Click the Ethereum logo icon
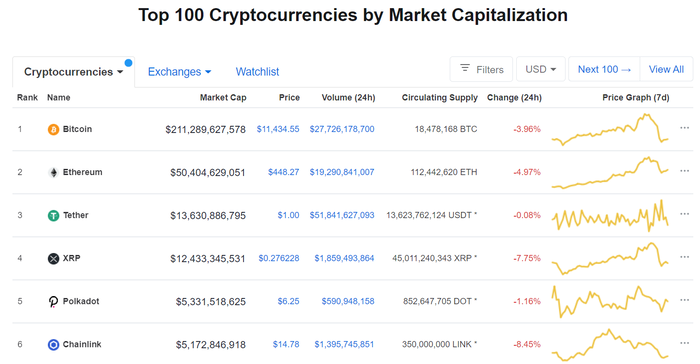The image size is (700, 364). click(53, 172)
